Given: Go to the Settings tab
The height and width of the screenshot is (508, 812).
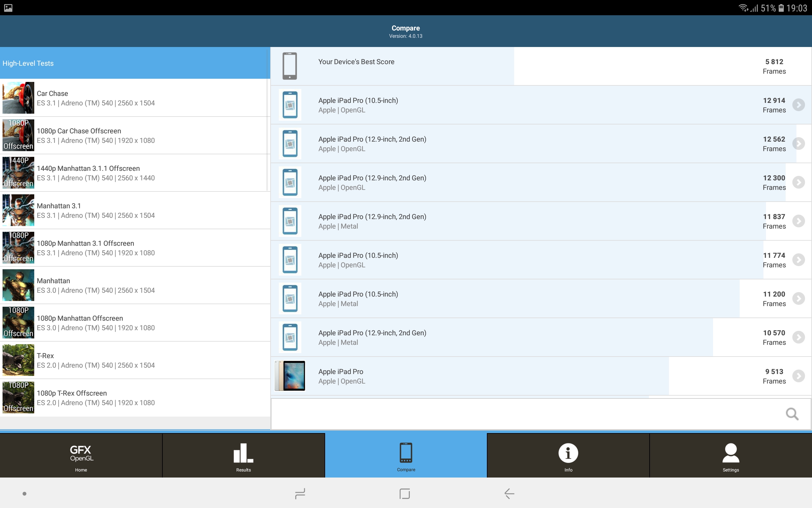Looking at the screenshot, I should (731, 455).
